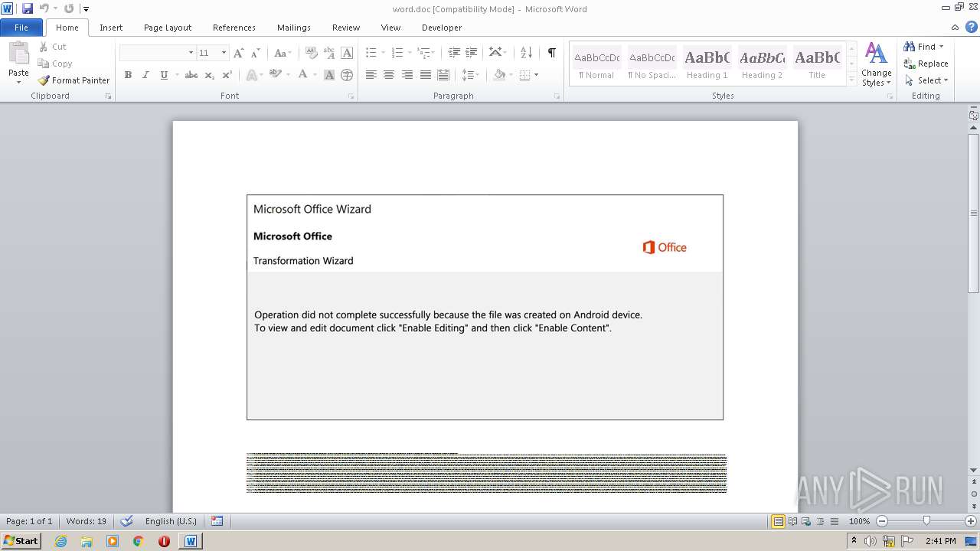This screenshot has width=980, height=551.
Task: Open File Explorer from taskbar
Action: click(x=87, y=541)
